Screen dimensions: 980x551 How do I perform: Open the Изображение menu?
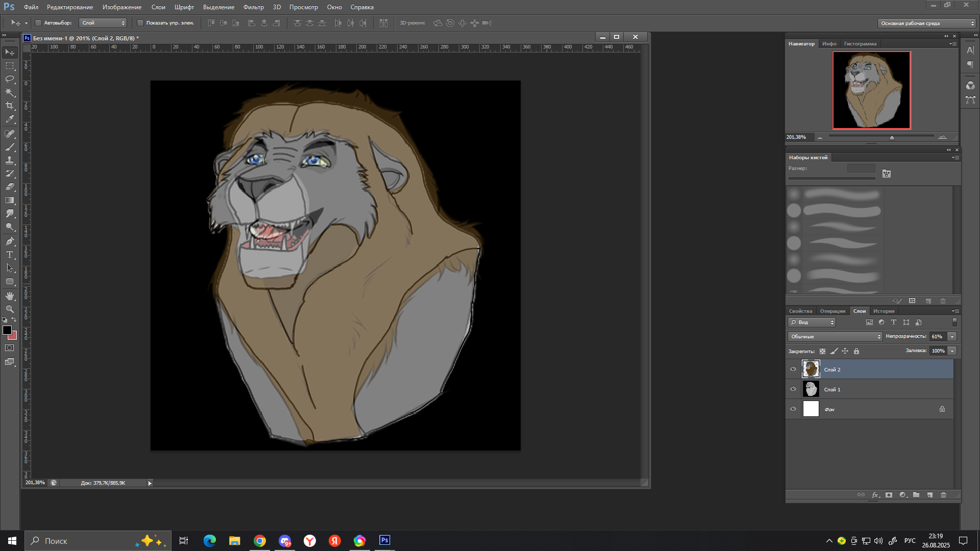coord(122,7)
